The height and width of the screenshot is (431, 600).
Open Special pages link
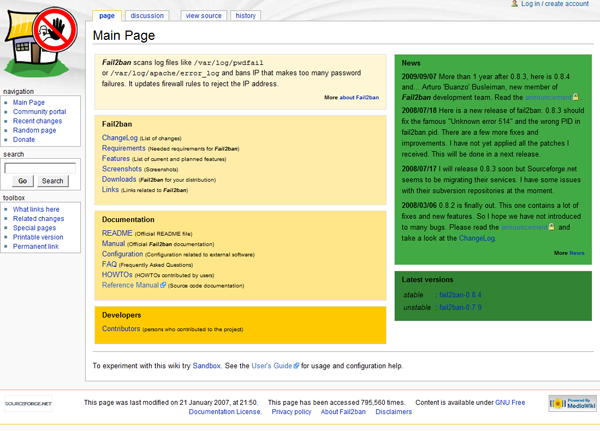point(34,228)
